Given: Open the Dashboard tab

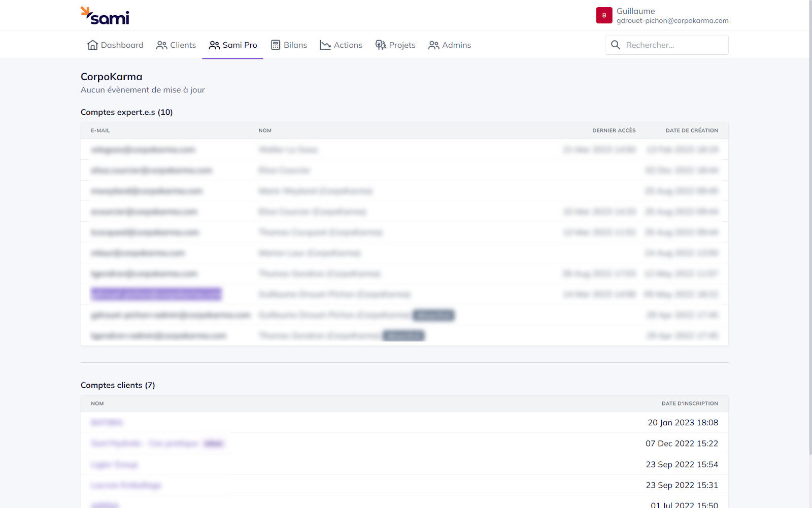Looking at the screenshot, I should tap(115, 45).
